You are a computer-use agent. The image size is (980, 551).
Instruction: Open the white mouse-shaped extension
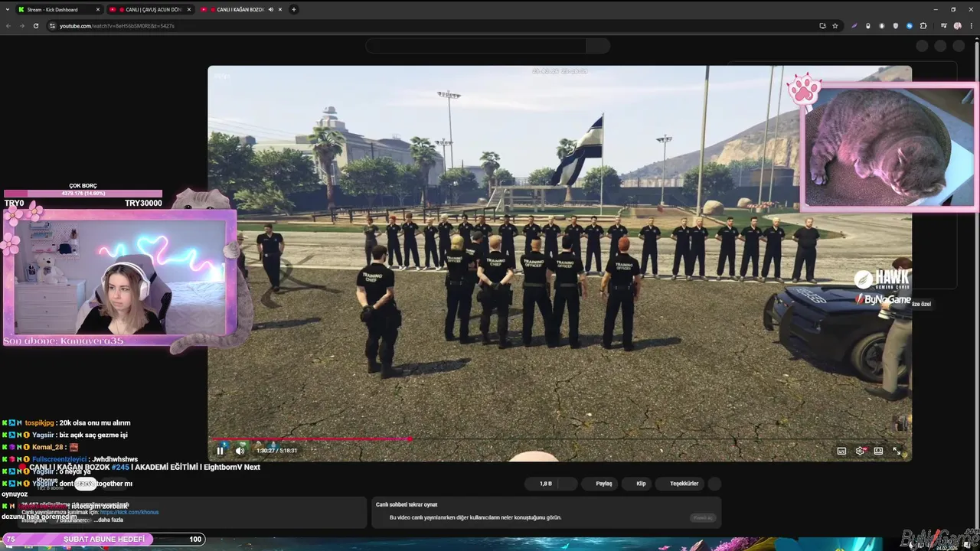point(867,25)
